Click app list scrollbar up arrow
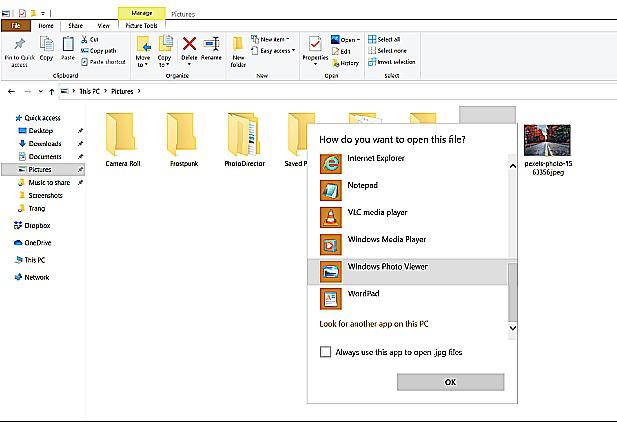Viewport: 617px width, 422px height. [x=512, y=166]
